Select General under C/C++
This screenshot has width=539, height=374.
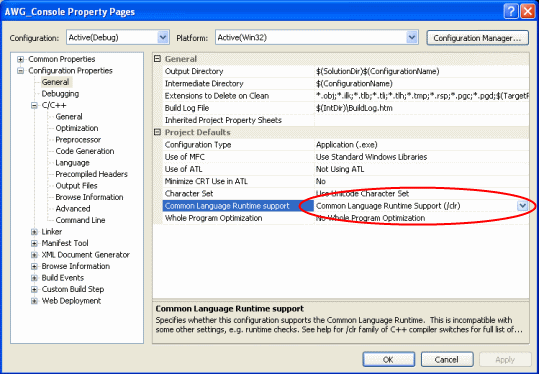(x=69, y=117)
